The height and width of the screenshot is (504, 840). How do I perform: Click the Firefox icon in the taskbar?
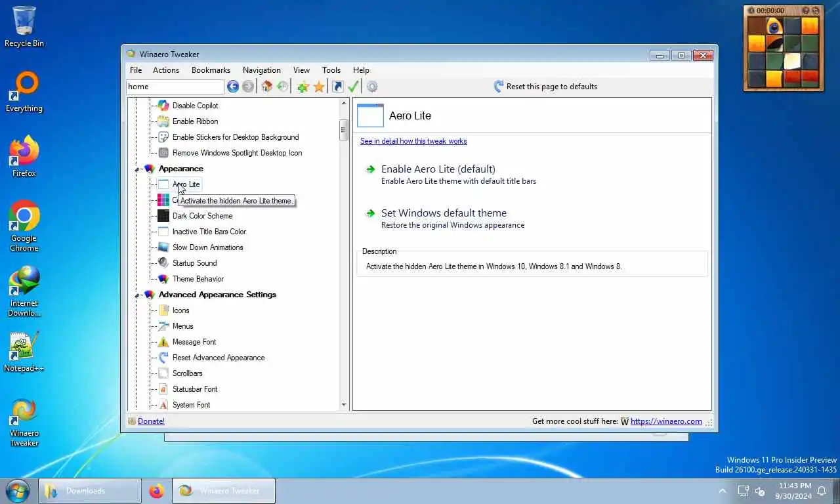pos(156,491)
